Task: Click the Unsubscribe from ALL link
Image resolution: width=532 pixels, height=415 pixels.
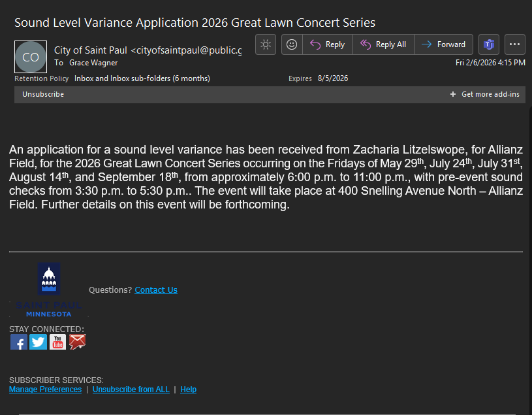Action: tap(131, 390)
